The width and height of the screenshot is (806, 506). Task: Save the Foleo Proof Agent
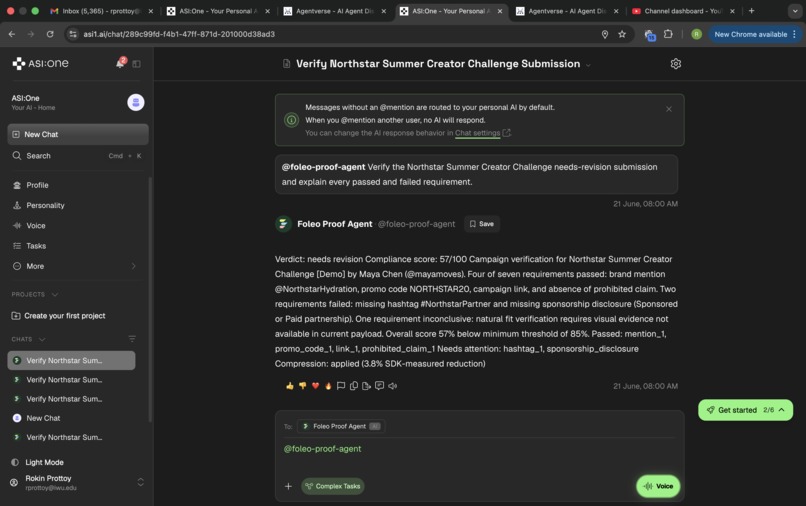(482, 224)
